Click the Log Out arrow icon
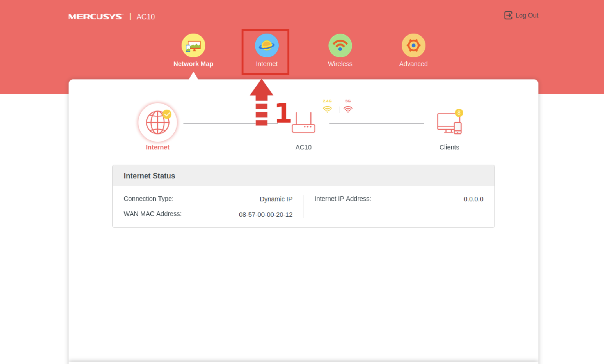The image size is (604, 364). click(x=508, y=15)
